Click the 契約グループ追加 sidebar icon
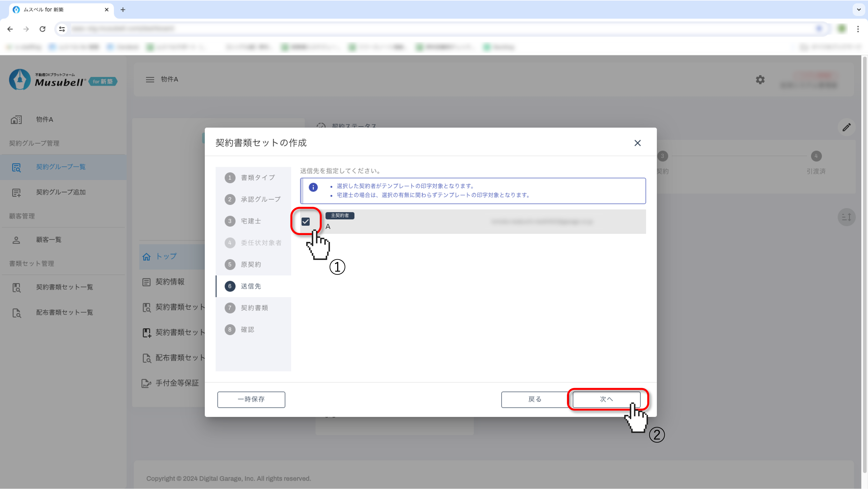868x489 pixels. 16,193
